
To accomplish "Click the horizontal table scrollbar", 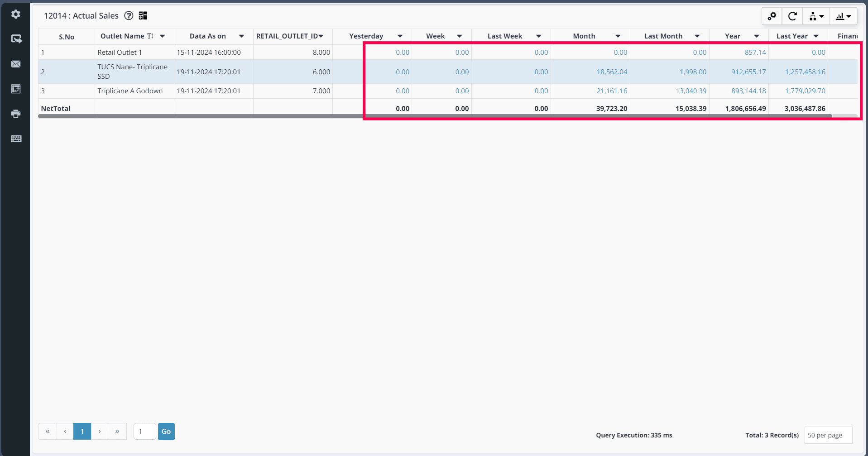I will tap(435, 116).
